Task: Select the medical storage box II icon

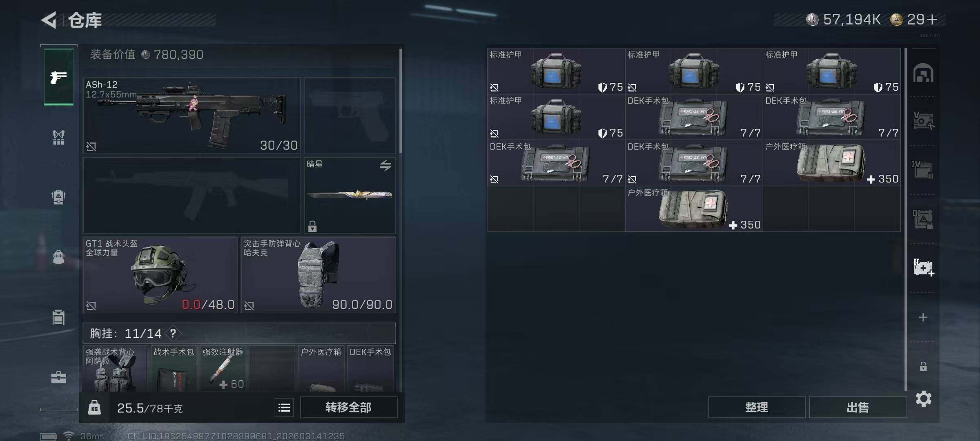Action: click(x=923, y=267)
